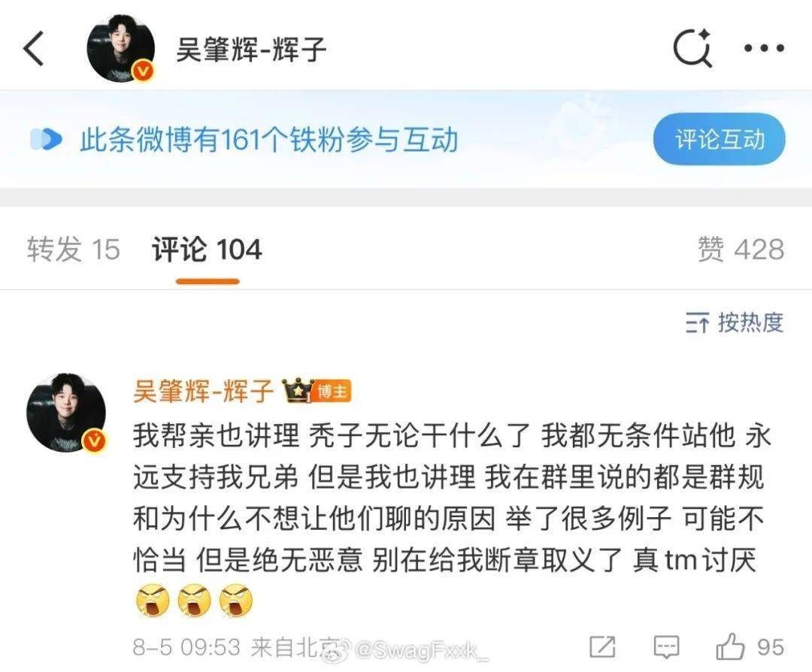The height and width of the screenshot is (672, 812).
Task: Click the reply bubble icon under comment
Action: coord(666,646)
